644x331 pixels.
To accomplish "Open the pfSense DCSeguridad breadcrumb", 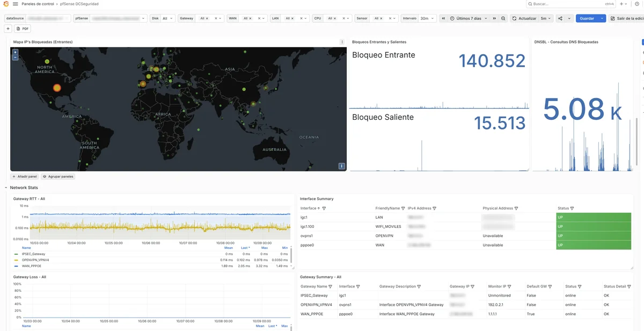I will pyautogui.click(x=79, y=4).
